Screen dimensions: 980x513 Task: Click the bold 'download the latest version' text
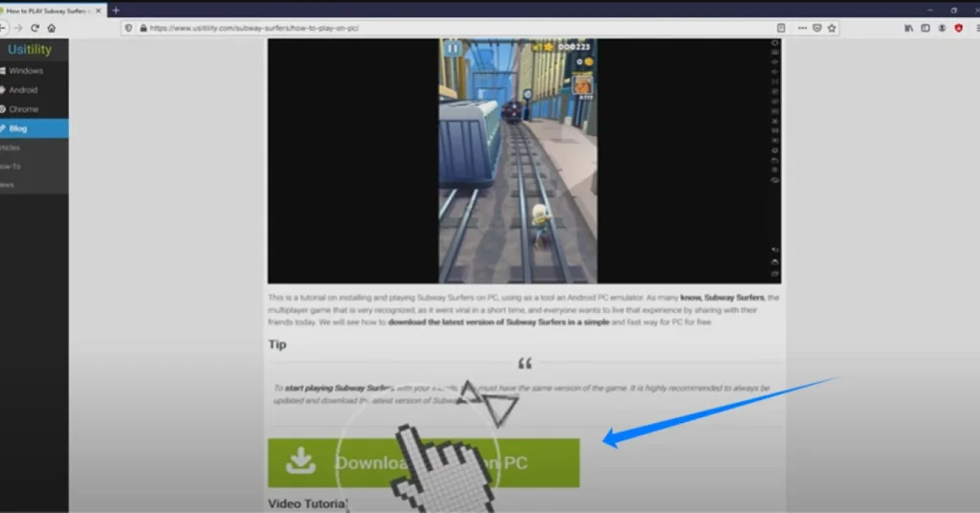(498, 323)
